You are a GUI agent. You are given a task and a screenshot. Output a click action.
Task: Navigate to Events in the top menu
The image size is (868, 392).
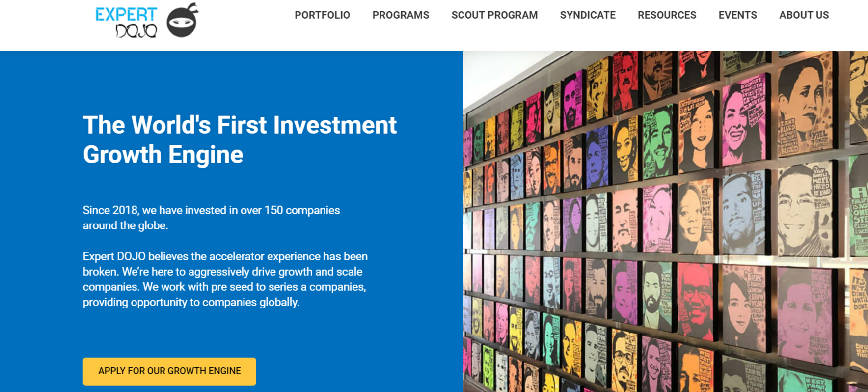(x=737, y=15)
